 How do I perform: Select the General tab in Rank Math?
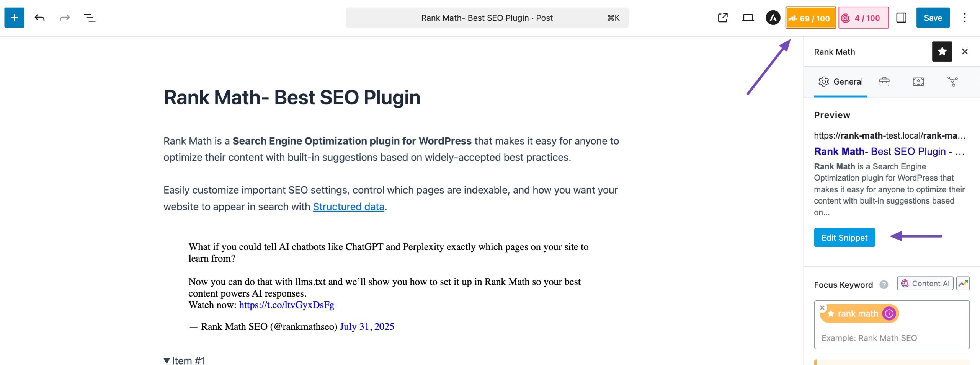pos(840,81)
